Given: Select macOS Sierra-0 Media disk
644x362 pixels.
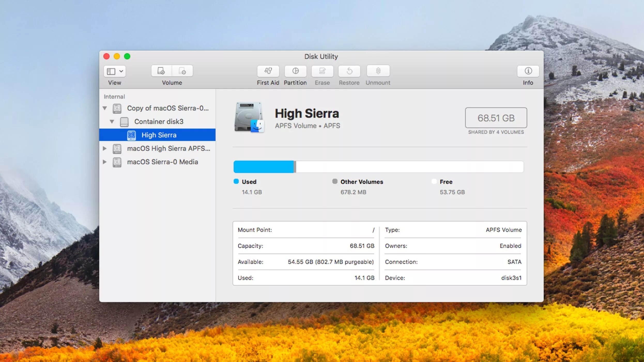Looking at the screenshot, I should [x=162, y=162].
